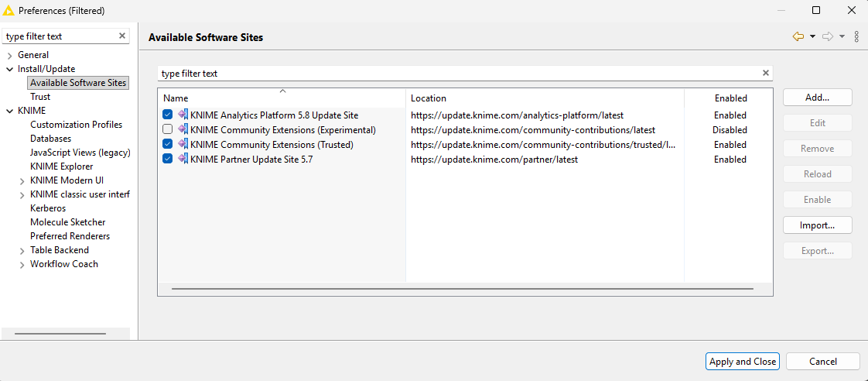Expand the Table Backend node
The height and width of the screenshot is (381, 868).
pyautogui.click(x=22, y=251)
